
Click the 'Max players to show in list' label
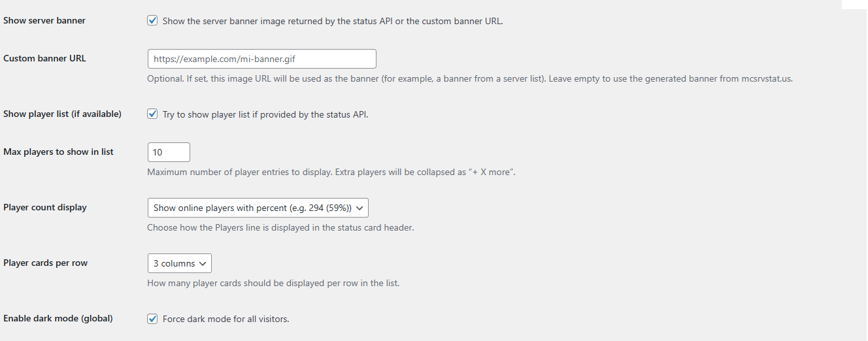click(x=58, y=152)
